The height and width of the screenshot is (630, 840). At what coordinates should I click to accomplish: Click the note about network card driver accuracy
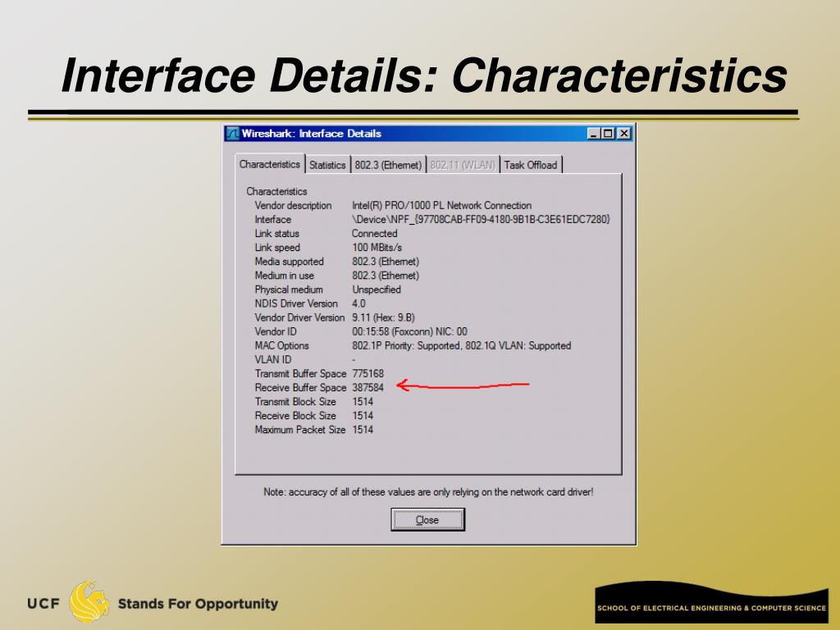click(x=428, y=492)
